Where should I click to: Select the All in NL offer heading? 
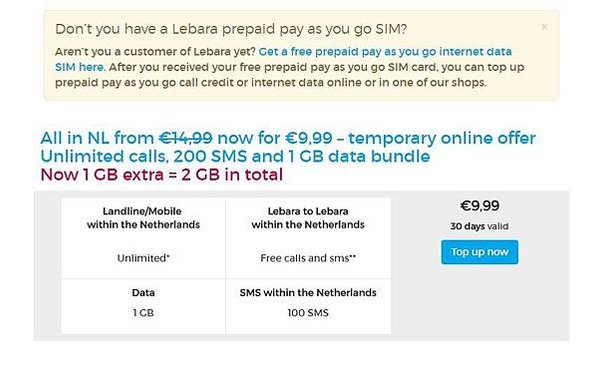pyautogui.click(x=288, y=138)
